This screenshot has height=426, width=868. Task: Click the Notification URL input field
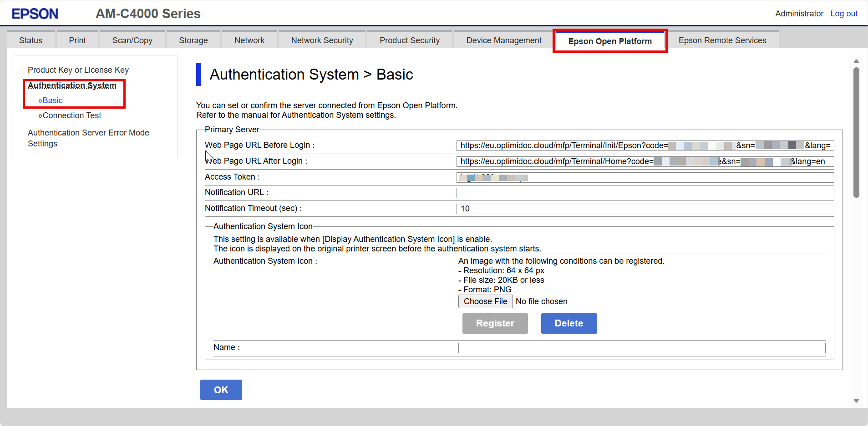[x=645, y=193]
